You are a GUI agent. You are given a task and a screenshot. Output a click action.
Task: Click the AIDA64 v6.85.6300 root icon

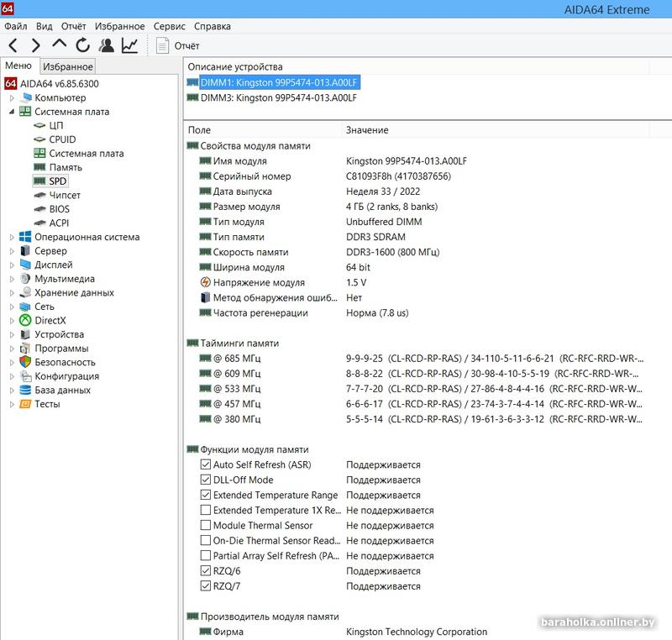[10, 83]
